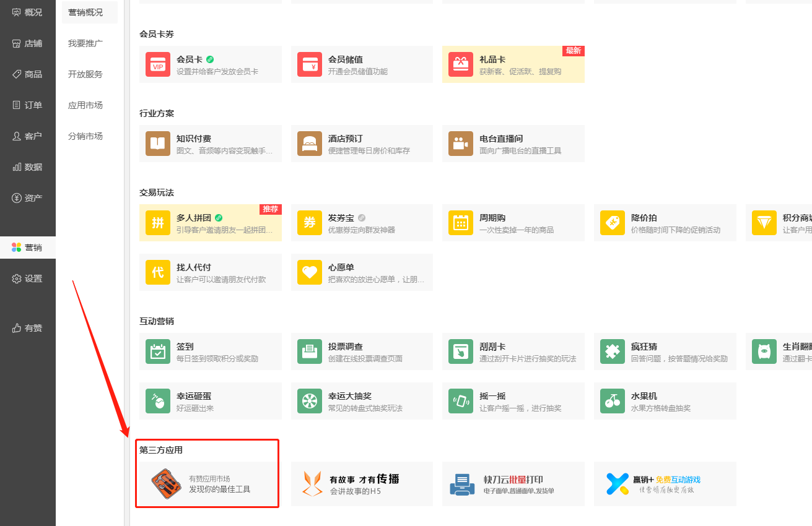Select the 周期购 calendar icon
Screen dimensions: 812x526
[461, 223]
